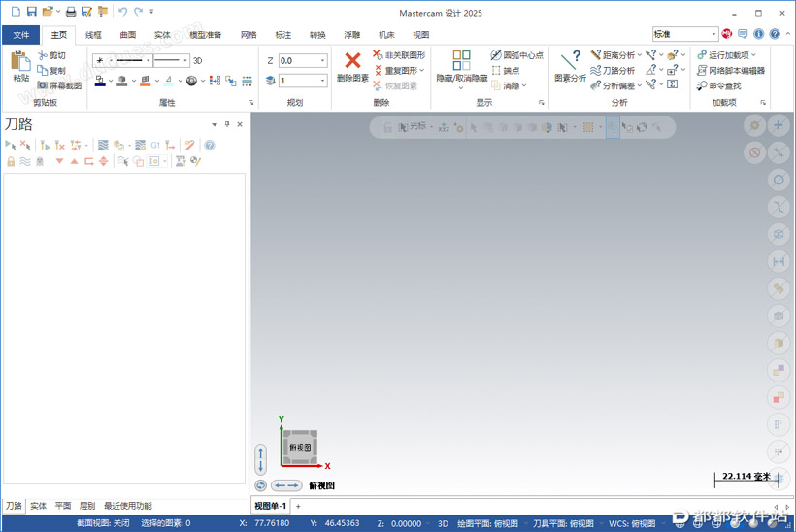
Task: Click the 剪切 cut button
Action: (51, 55)
